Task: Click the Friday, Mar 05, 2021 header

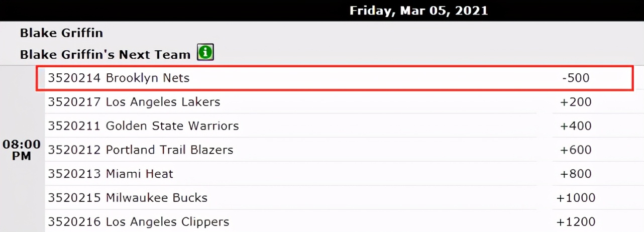Action: tap(419, 11)
